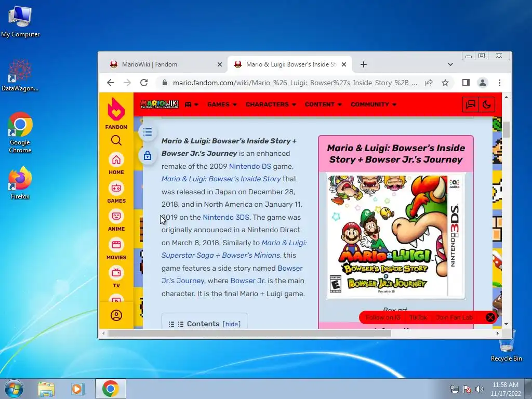532x399 pixels.
Task: Click the horizontal scrollbar right arrow
Action: point(497,334)
